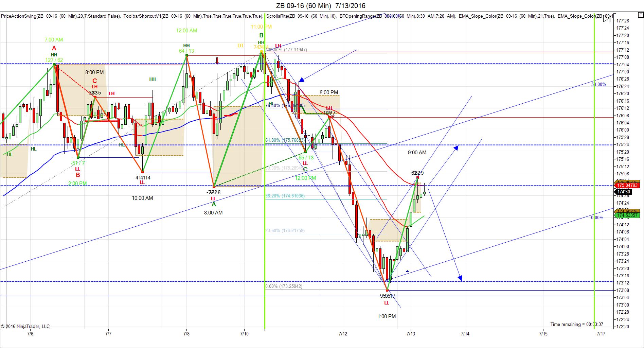Click the 127 / 62 swing label
Viewport: 644px width, 348px height.
(54, 60)
